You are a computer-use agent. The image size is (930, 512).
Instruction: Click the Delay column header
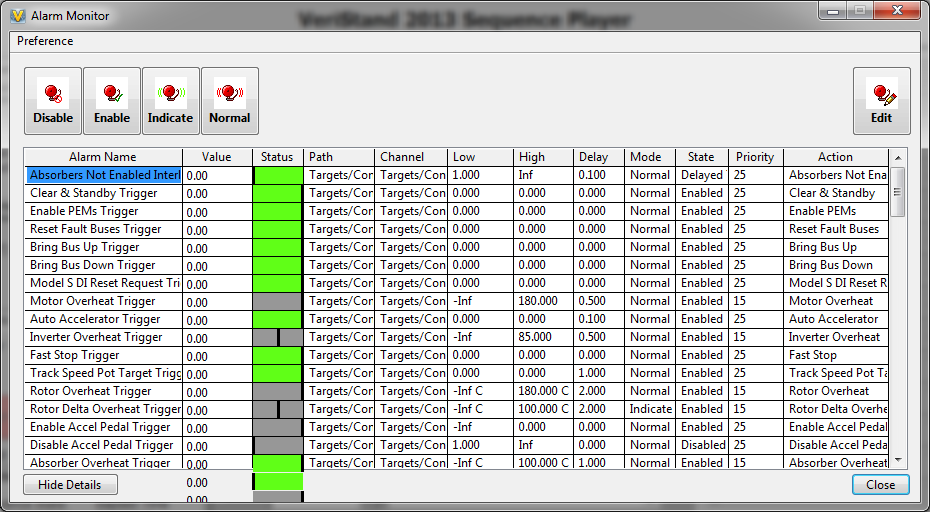[x=598, y=157]
